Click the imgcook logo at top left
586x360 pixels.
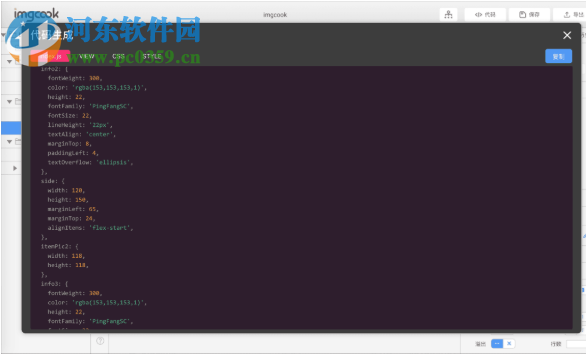coord(36,14)
